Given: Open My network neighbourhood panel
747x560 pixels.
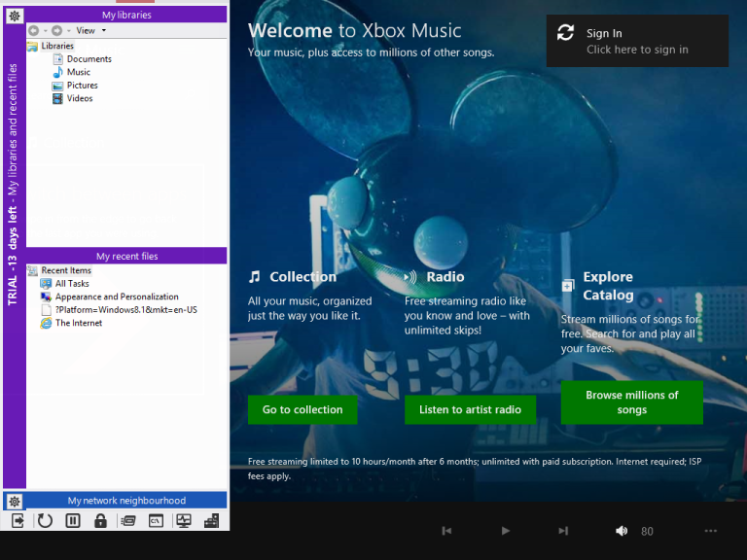Looking at the screenshot, I should click(126, 501).
